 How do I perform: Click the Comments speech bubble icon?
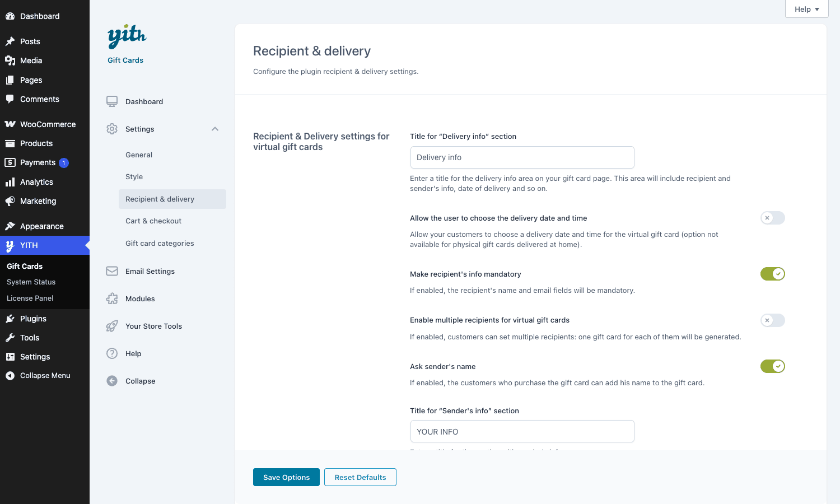(10, 99)
